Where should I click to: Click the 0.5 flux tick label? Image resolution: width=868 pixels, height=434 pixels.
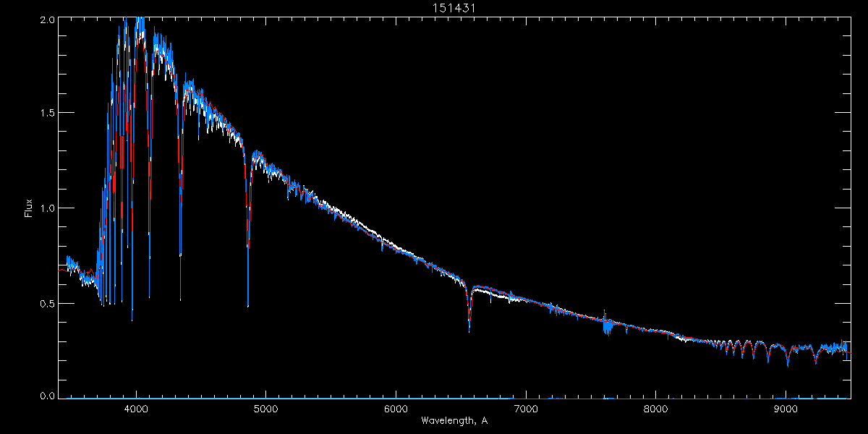click(47, 303)
